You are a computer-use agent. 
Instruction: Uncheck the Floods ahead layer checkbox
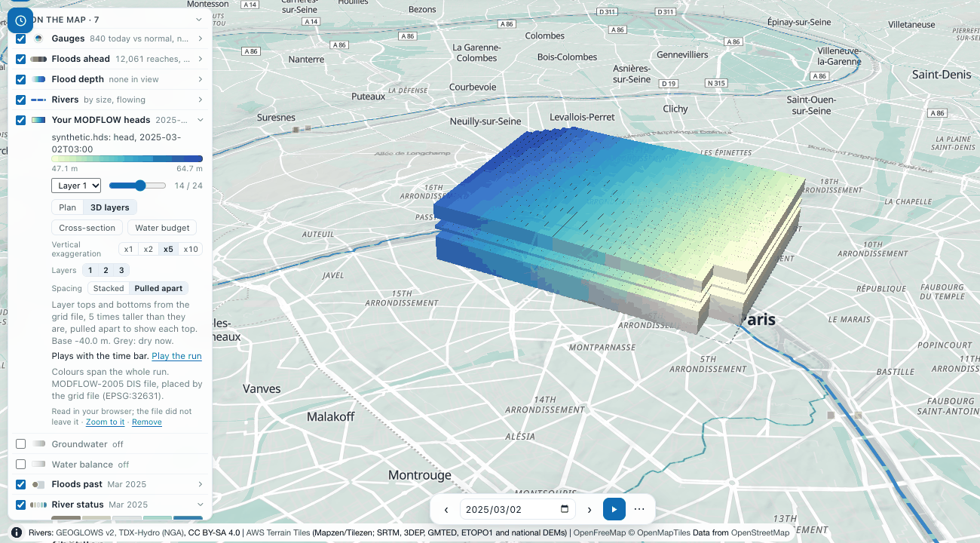(x=21, y=59)
